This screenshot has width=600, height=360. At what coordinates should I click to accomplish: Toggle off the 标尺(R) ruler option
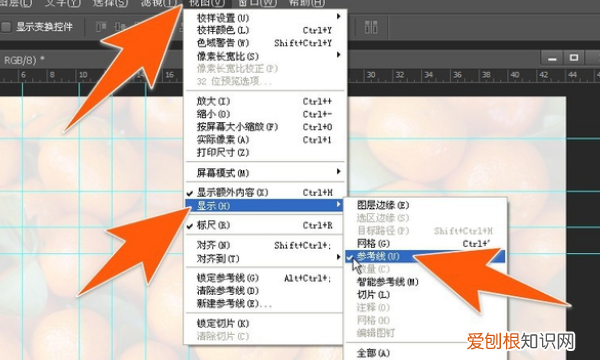(x=265, y=225)
